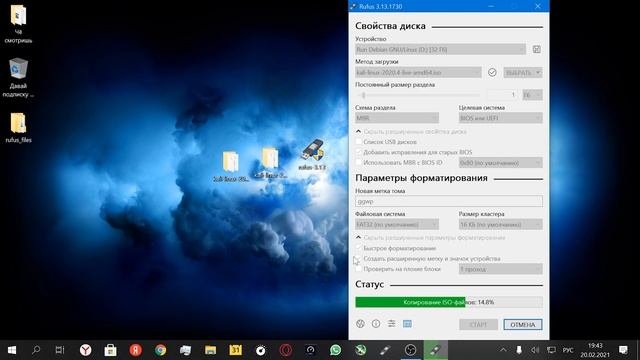Viewport: 640px width, 360px height.
Task: Open taskbar search magnifier
Action: pos(36,350)
